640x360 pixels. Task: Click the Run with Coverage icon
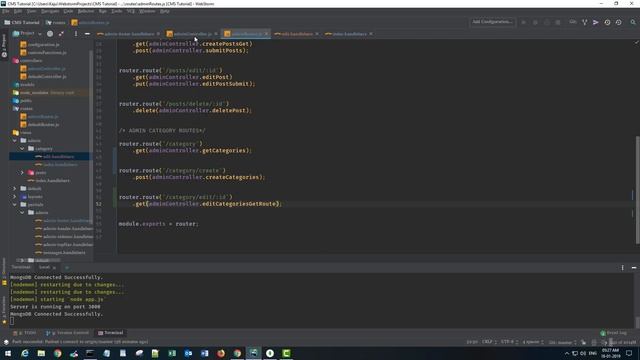coord(547,22)
